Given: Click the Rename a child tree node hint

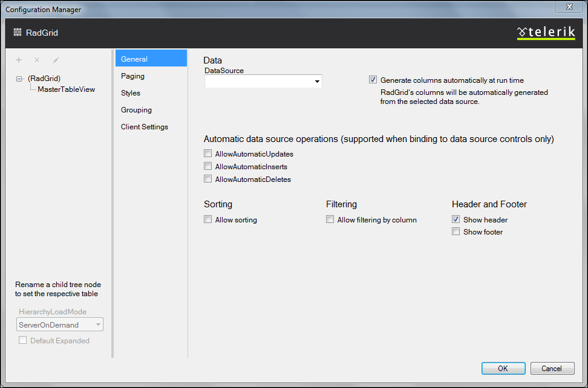Looking at the screenshot, I should [x=57, y=289].
